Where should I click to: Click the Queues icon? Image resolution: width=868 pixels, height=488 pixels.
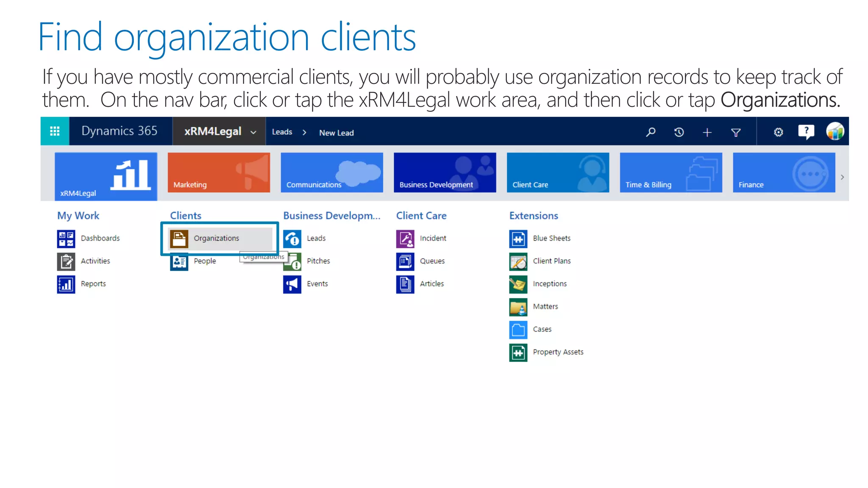[x=405, y=261]
